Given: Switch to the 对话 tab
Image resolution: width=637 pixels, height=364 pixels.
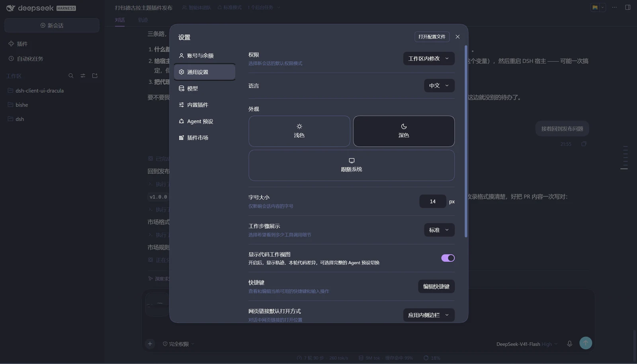Looking at the screenshot, I should coord(120,20).
